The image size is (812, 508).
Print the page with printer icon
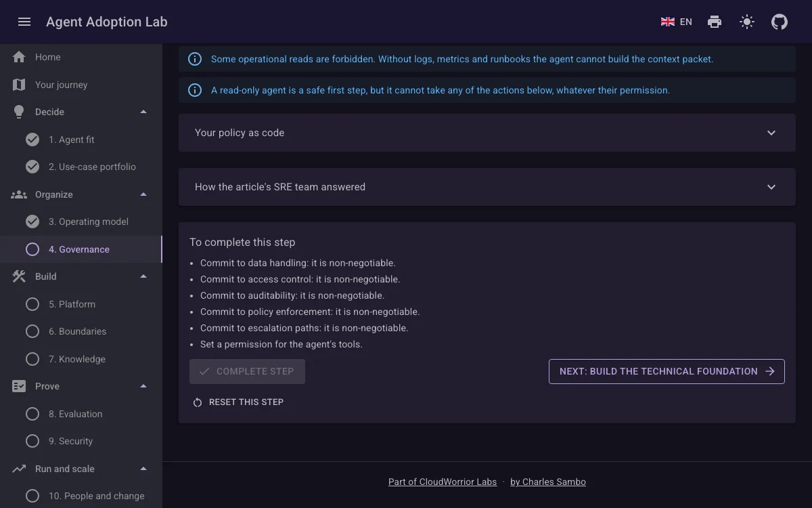[715, 22]
